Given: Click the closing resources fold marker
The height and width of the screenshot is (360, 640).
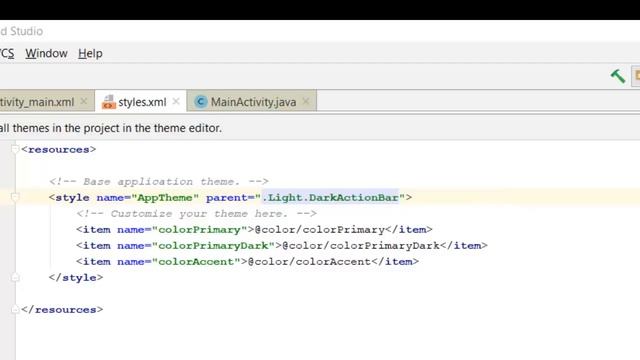Looking at the screenshot, I should [15, 309].
